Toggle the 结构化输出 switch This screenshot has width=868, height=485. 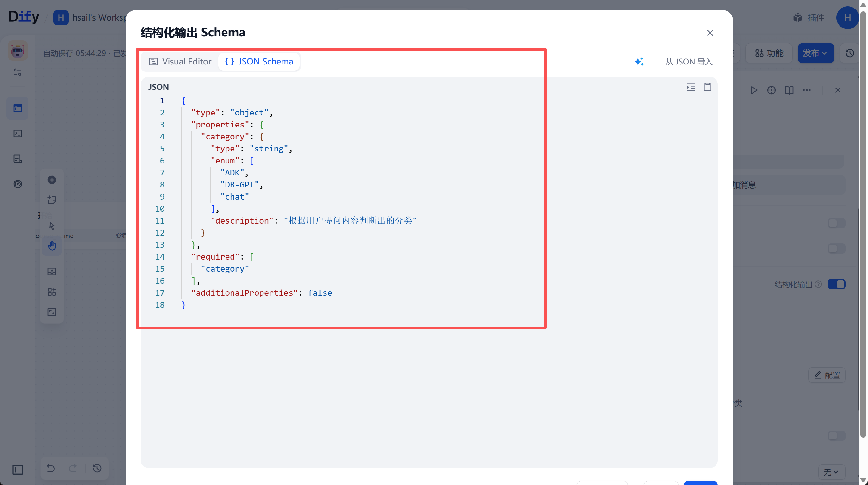pyautogui.click(x=836, y=285)
